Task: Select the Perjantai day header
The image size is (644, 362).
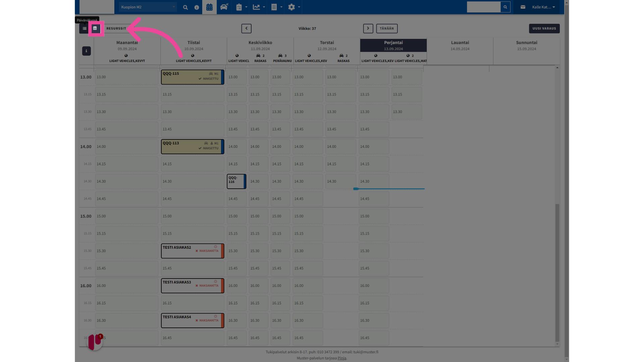Action: point(393,45)
